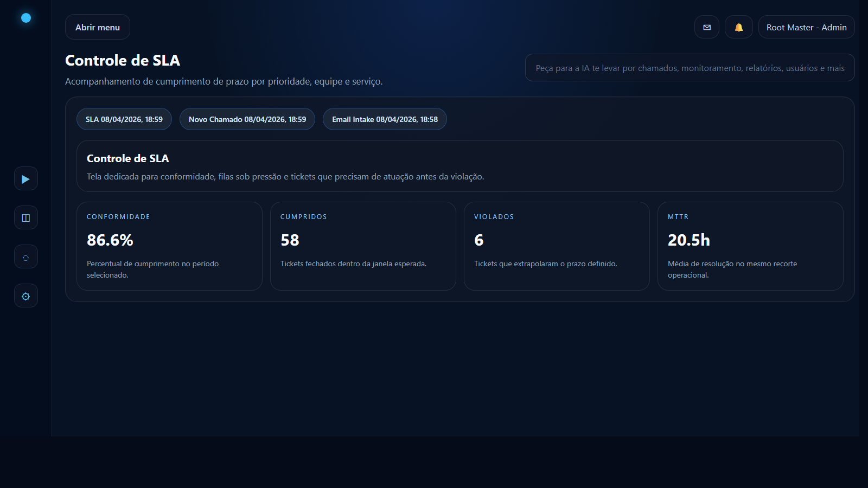Select the Novo Chamado 18:59 tab chip
This screenshot has height=488, width=868.
coord(247,119)
